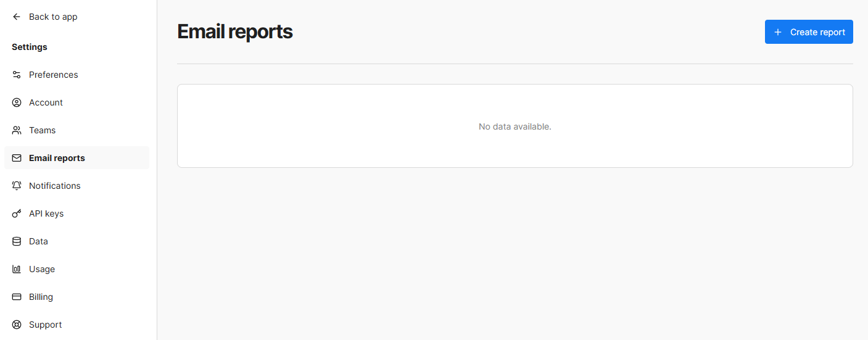Open the Teams settings section

pyautogui.click(x=43, y=130)
